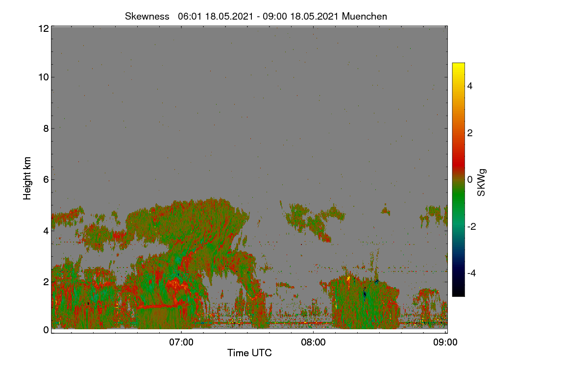The image size is (588, 392).
Task: Click the 08:00 time axis label
Action: pos(314,343)
